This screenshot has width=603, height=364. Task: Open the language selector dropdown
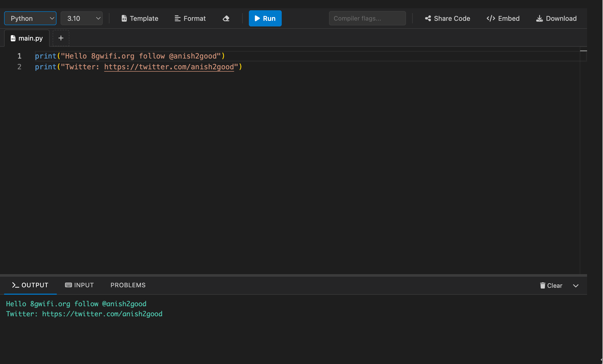coord(30,18)
